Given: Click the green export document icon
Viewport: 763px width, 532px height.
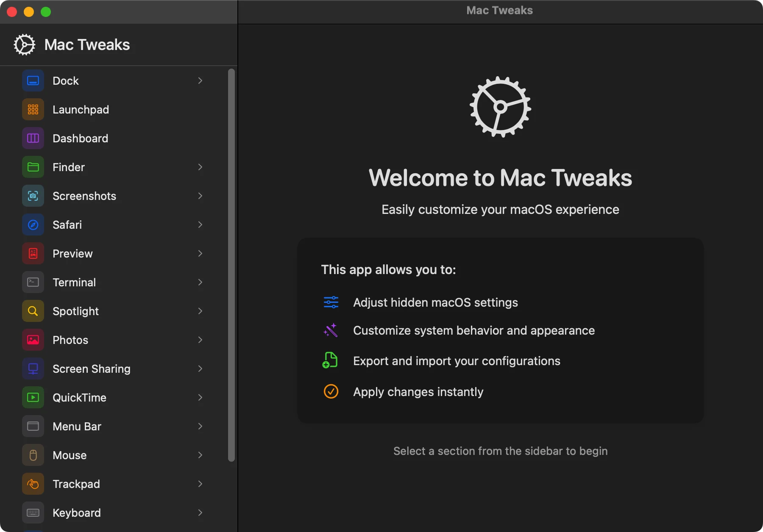Looking at the screenshot, I should click(x=330, y=360).
